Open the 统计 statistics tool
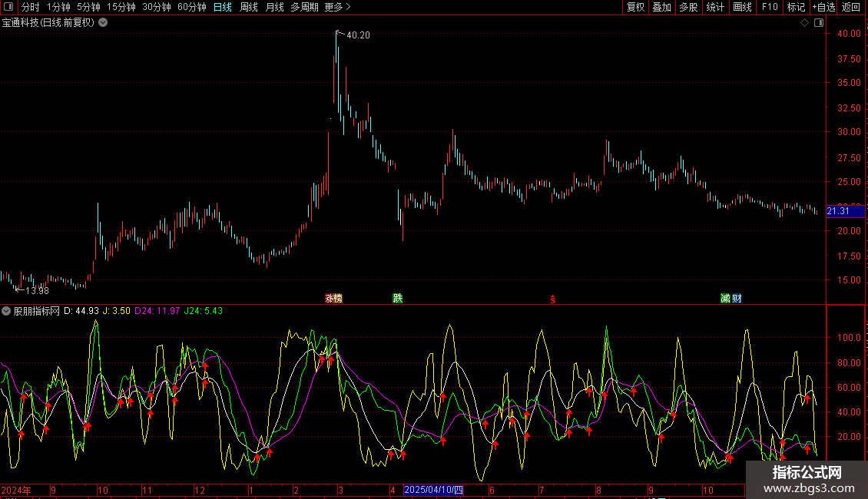Image resolution: width=868 pixels, height=499 pixels. click(x=715, y=7)
